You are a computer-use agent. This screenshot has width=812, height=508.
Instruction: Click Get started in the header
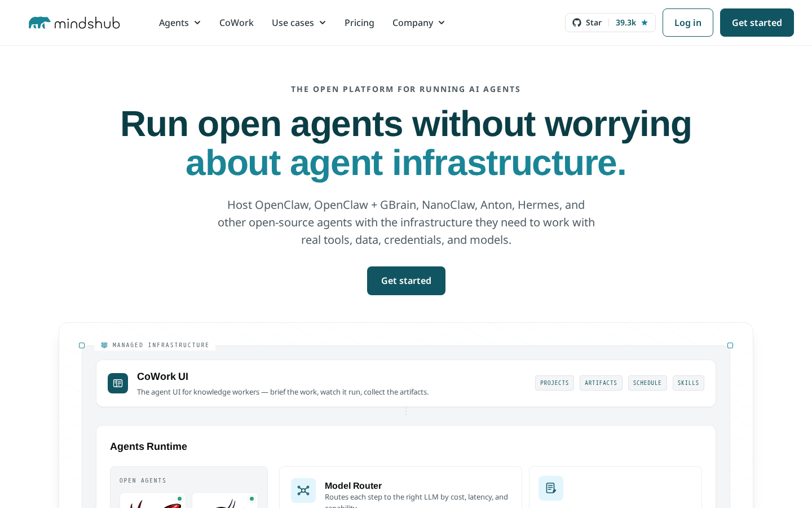coord(757,23)
